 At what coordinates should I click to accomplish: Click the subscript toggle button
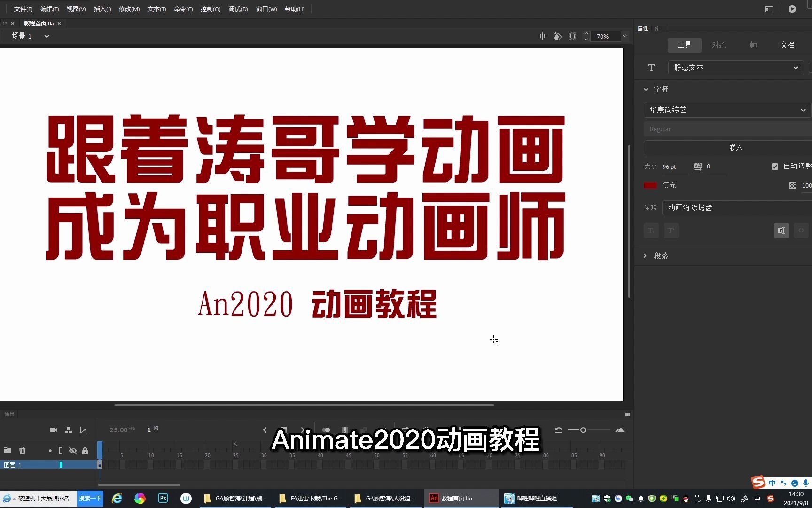651,230
